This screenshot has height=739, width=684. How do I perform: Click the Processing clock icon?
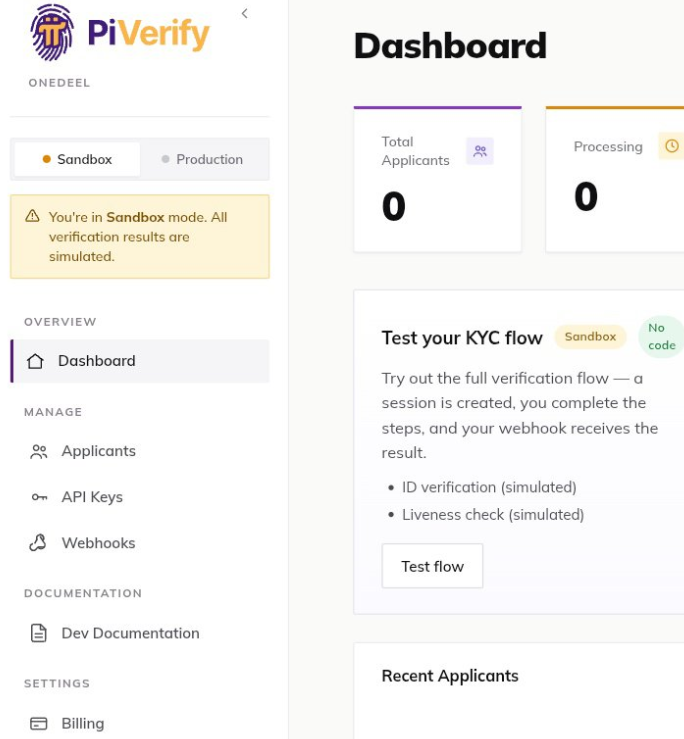coord(671,146)
